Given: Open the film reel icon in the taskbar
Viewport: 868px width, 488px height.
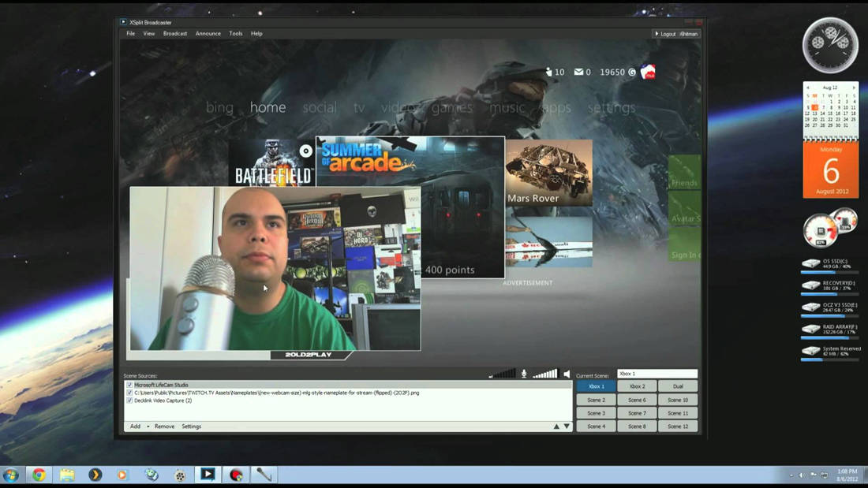Looking at the screenshot, I should tap(180, 475).
